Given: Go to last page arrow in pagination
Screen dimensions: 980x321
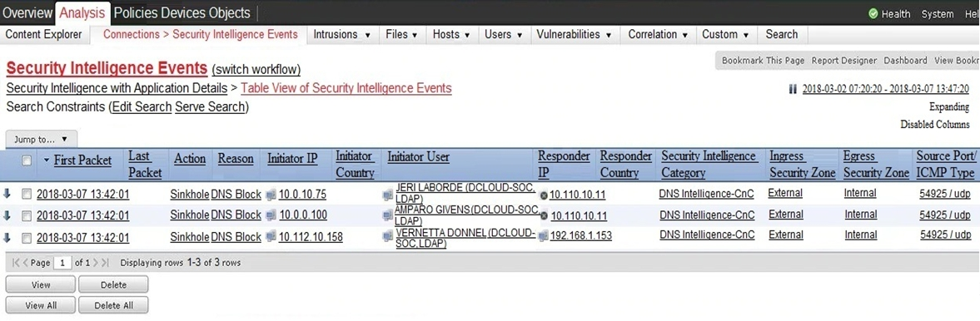Looking at the screenshot, I should (x=106, y=263).
